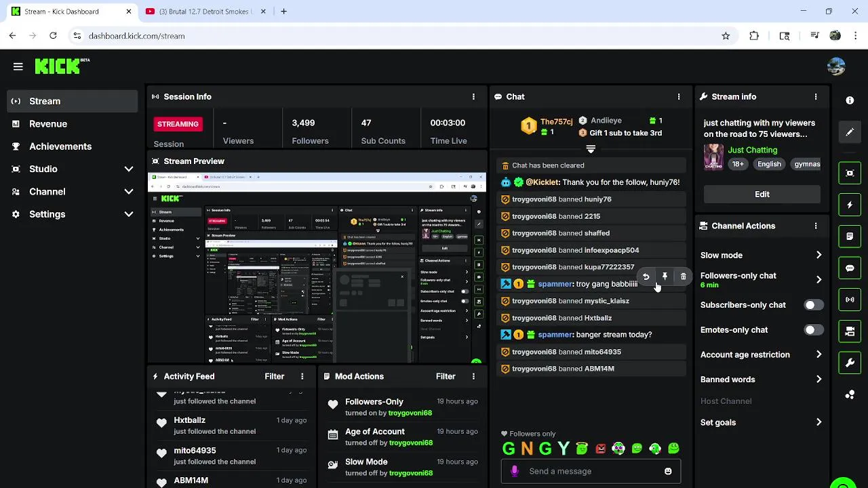This screenshot has width=868, height=488.
Task: Open Chat panel three-dot menu
Action: point(679,97)
